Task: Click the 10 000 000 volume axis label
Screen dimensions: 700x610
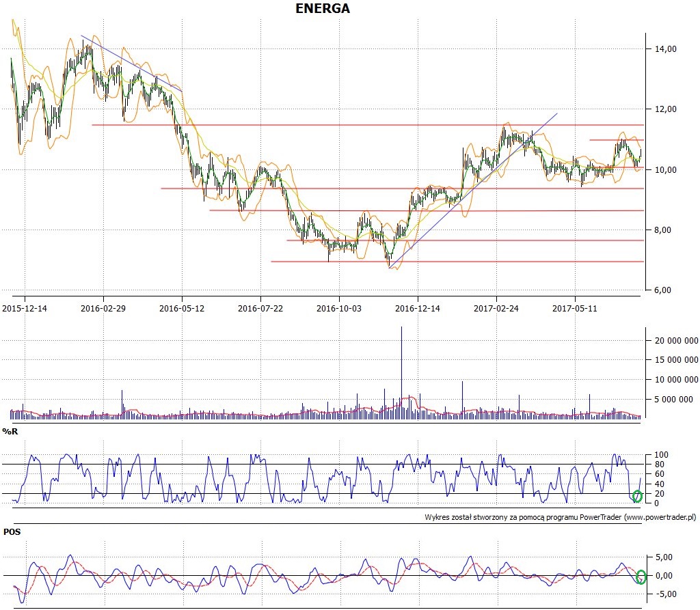Action: [x=676, y=380]
